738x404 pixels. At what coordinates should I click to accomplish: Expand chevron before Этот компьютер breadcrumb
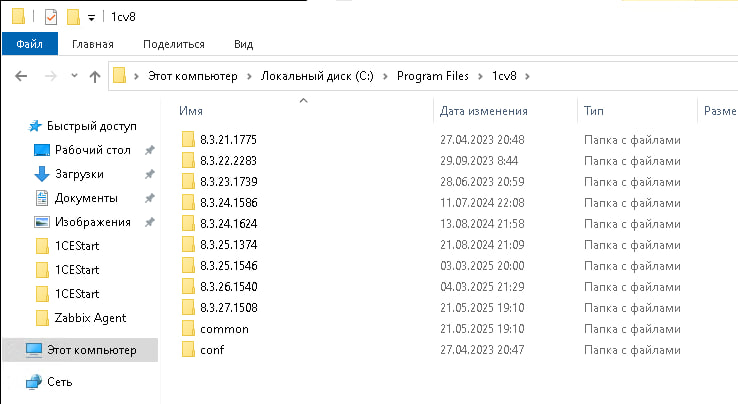[136, 76]
